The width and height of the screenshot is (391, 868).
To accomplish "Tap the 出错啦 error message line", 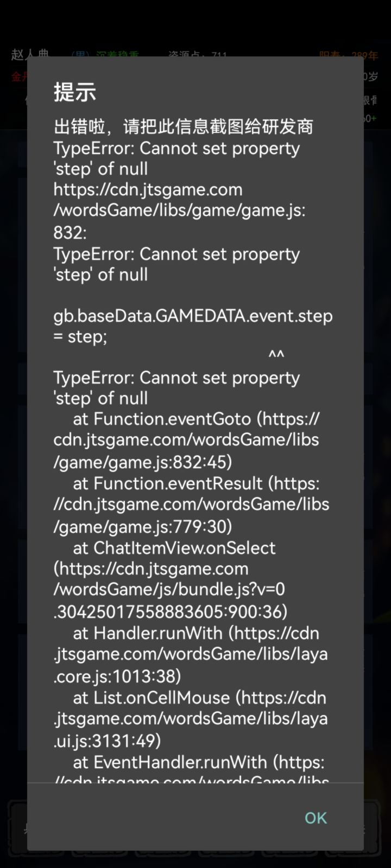I will 183,126.
